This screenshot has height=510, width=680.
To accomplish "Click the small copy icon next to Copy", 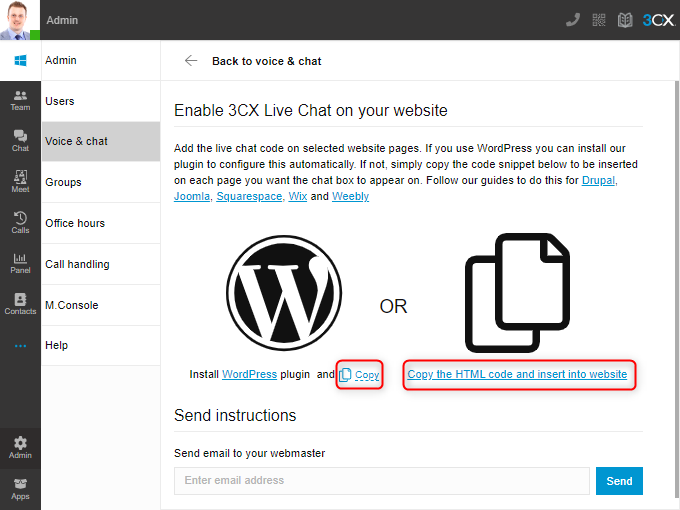I will pos(345,374).
